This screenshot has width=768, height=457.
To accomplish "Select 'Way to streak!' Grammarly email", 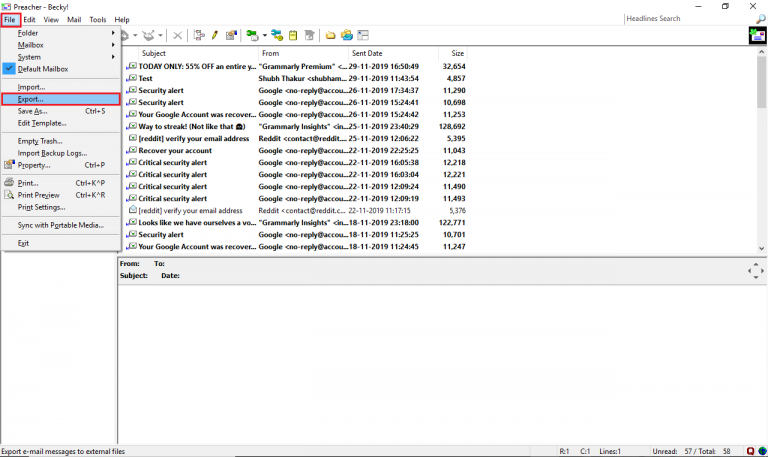I will (x=295, y=126).
